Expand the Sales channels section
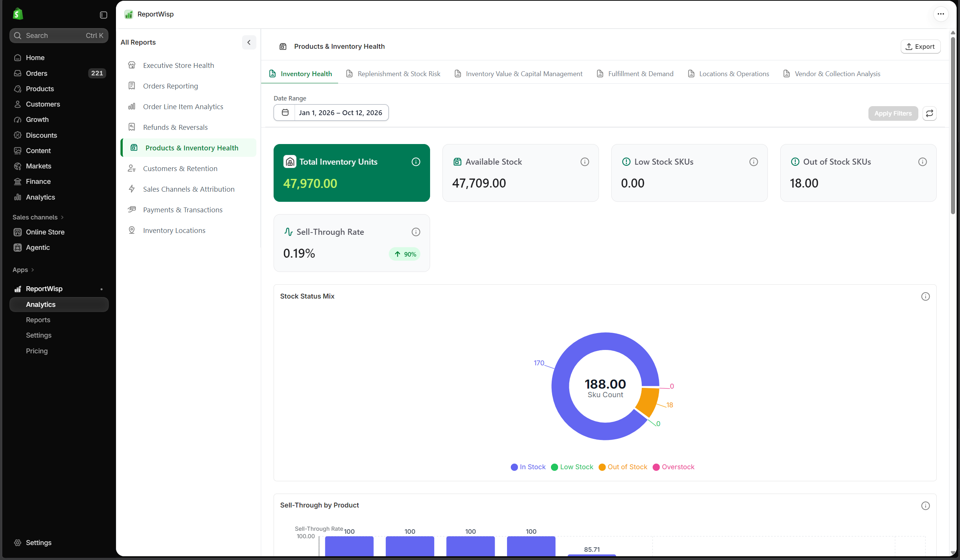960x560 pixels. click(x=38, y=217)
